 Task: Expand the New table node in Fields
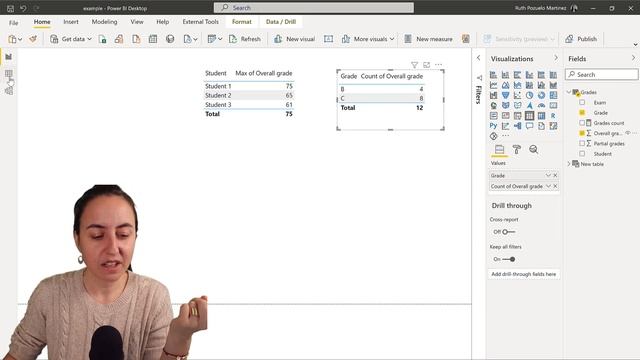point(569,164)
